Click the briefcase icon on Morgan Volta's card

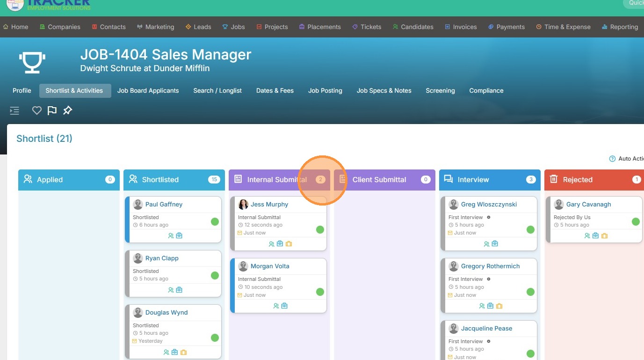pyautogui.click(x=284, y=306)
